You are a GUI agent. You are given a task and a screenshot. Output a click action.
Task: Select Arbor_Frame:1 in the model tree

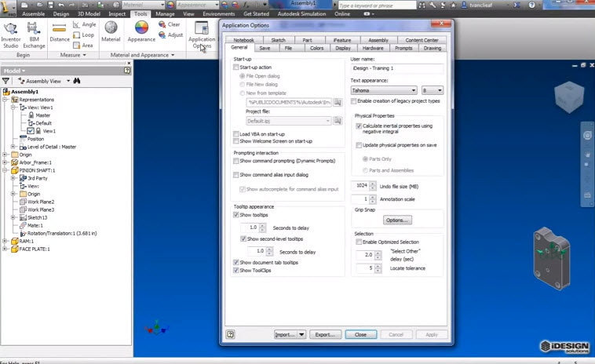pyautogui.click(x=35, y=162)
